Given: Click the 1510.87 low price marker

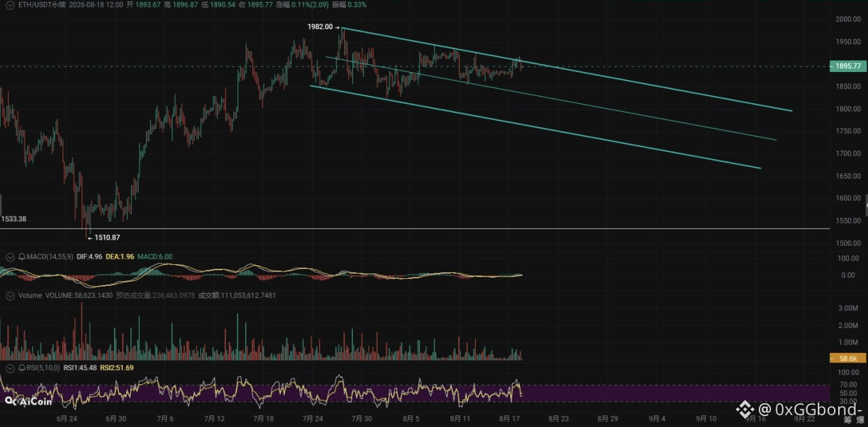Looking at the screenshot, I should tap(108, 237).
